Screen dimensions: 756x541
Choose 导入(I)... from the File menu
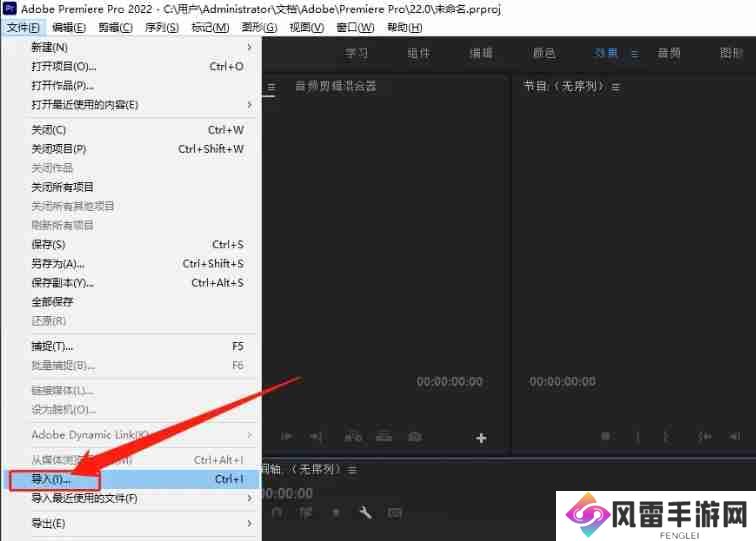pos(132,479)
